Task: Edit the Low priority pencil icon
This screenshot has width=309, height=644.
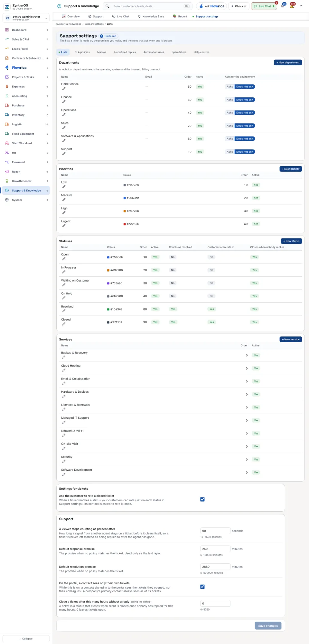Action: point(64,187)
